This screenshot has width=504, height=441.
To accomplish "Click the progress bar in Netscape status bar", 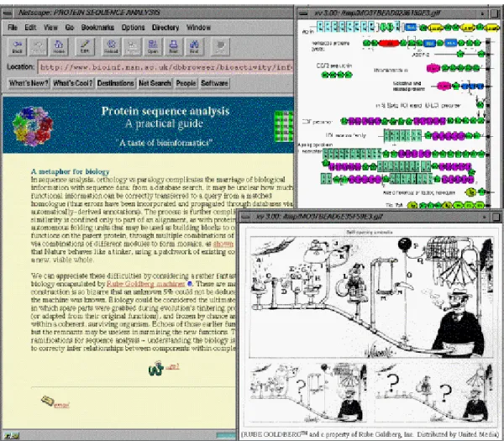I will tap(226, 436).
